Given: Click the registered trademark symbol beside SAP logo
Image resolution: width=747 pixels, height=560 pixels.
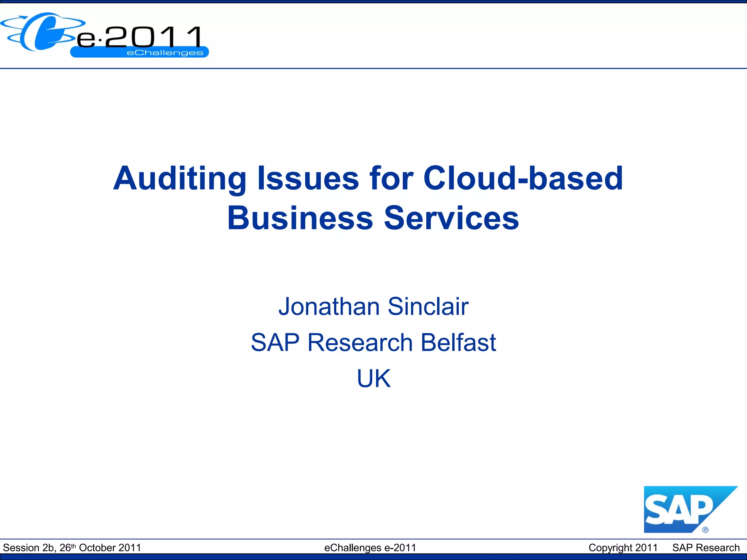Looking at the screenshot, I should pos(705,530).
